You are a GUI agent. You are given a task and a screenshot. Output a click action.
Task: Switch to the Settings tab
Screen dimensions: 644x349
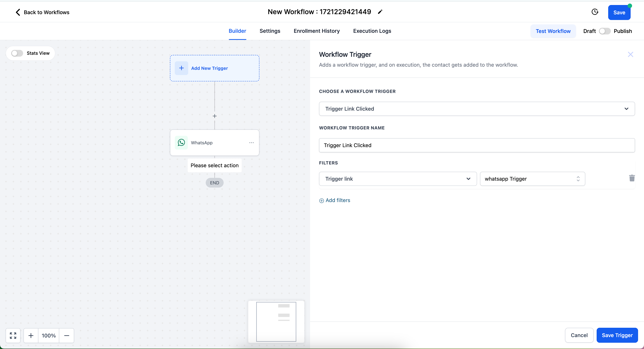tap(270, 31)
